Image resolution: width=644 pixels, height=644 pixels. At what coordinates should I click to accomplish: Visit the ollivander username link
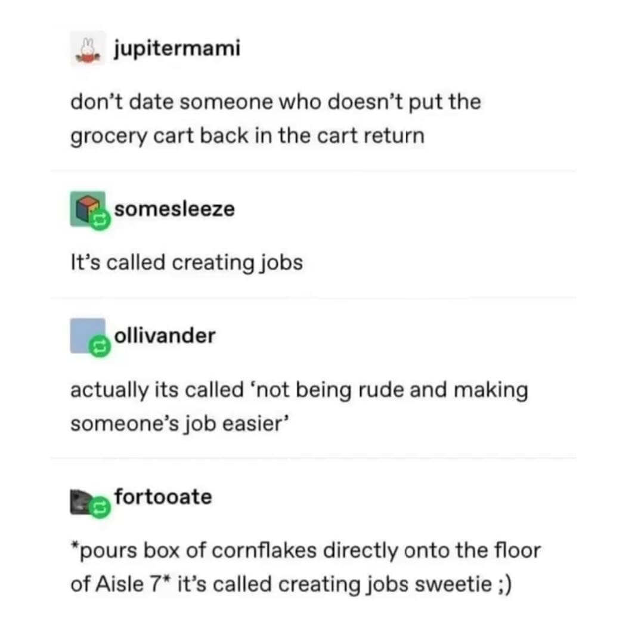point(165,336)
